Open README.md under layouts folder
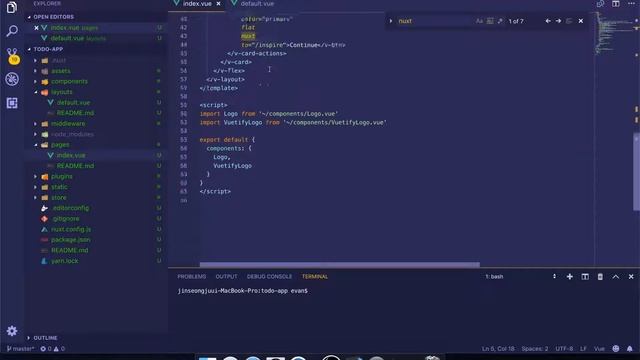This screenshot has height=360, width=640. tap(75, 113)
